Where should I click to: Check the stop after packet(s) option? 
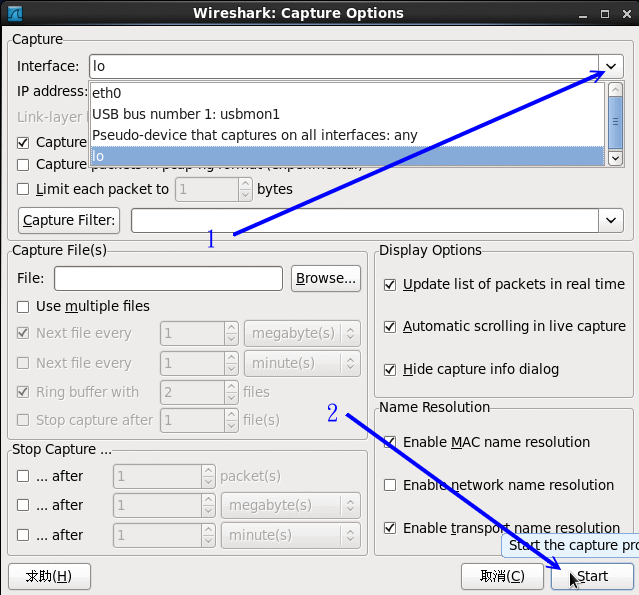pos(24,476)
